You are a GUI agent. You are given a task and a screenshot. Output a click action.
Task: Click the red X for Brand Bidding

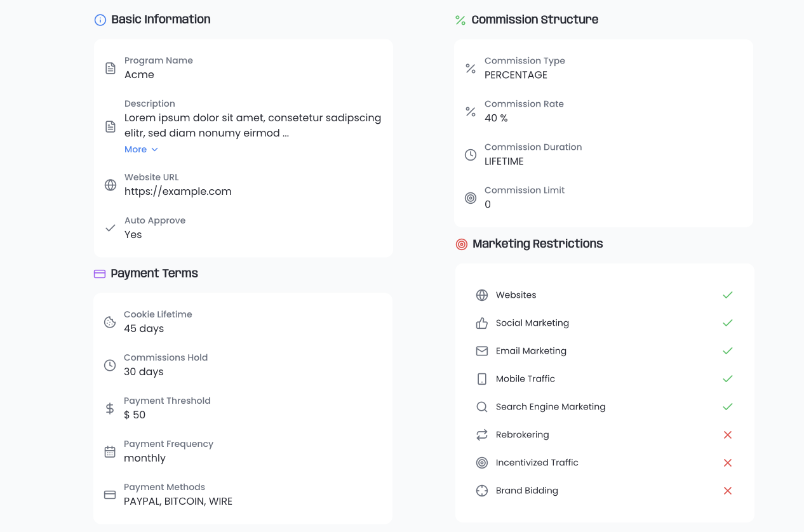tap(728, 491)
